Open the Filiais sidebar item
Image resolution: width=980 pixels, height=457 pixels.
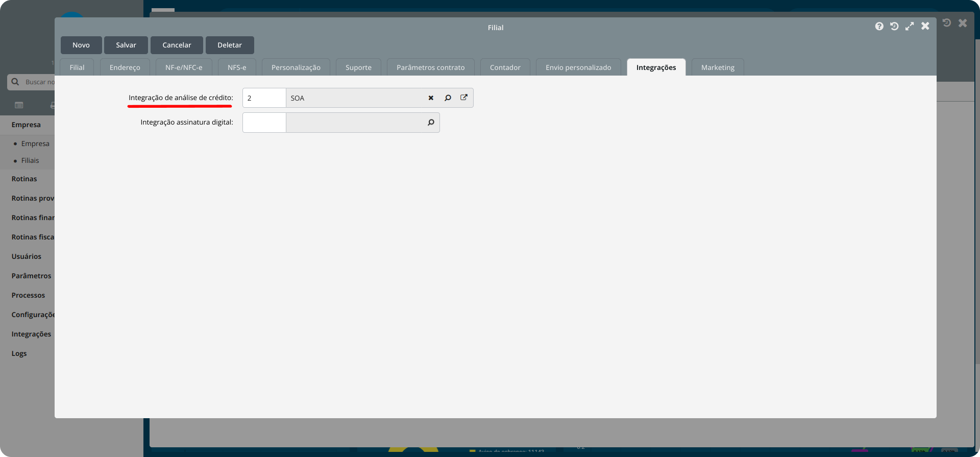pos(30,160)
